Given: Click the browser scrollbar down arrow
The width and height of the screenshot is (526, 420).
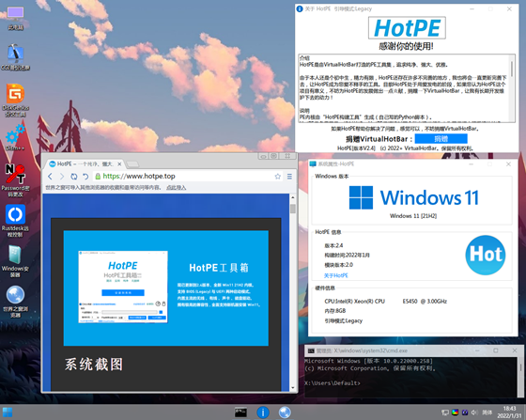Looking at the screenshot, I should 292,388.
